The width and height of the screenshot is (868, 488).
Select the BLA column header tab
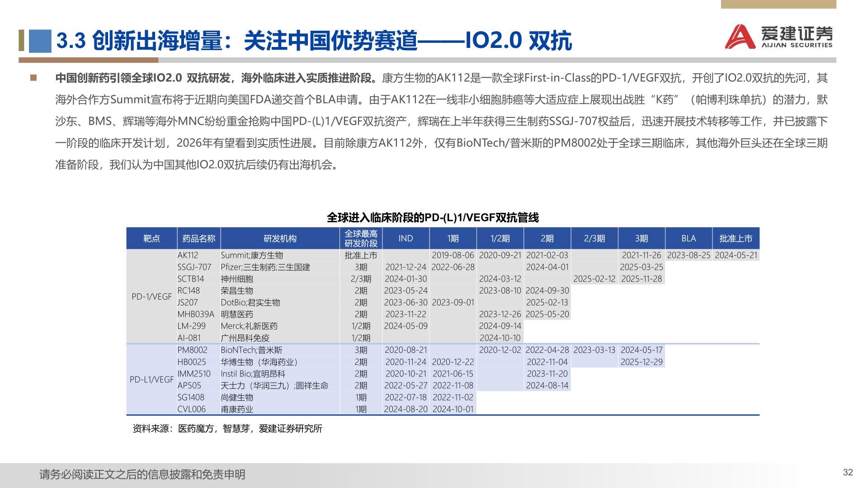(x=688, y=238)
